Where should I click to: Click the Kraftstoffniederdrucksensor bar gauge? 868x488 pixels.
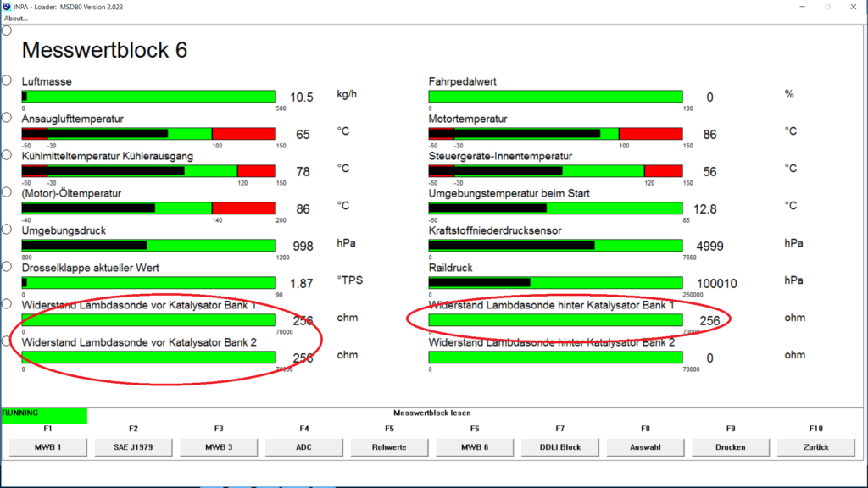pos(556,245)
